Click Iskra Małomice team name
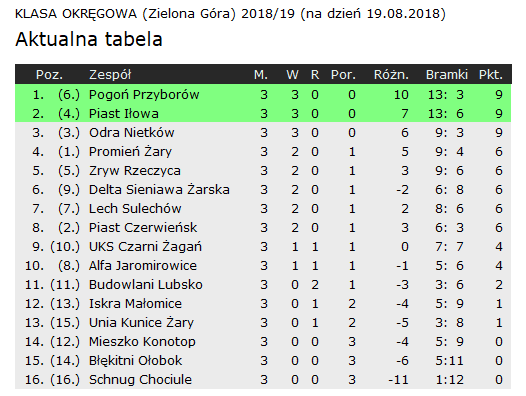 [x=135, y=304]
